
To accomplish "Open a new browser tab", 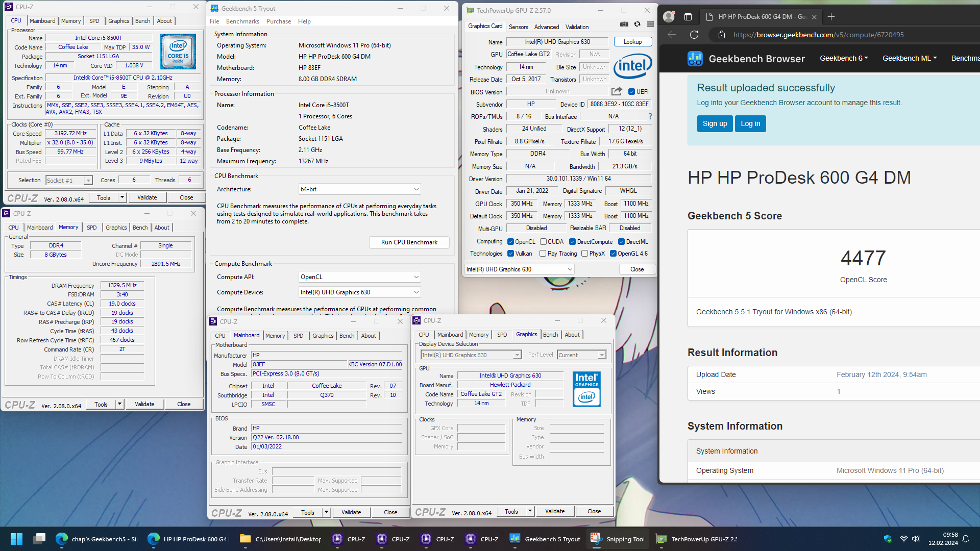I will coord(831,16).
